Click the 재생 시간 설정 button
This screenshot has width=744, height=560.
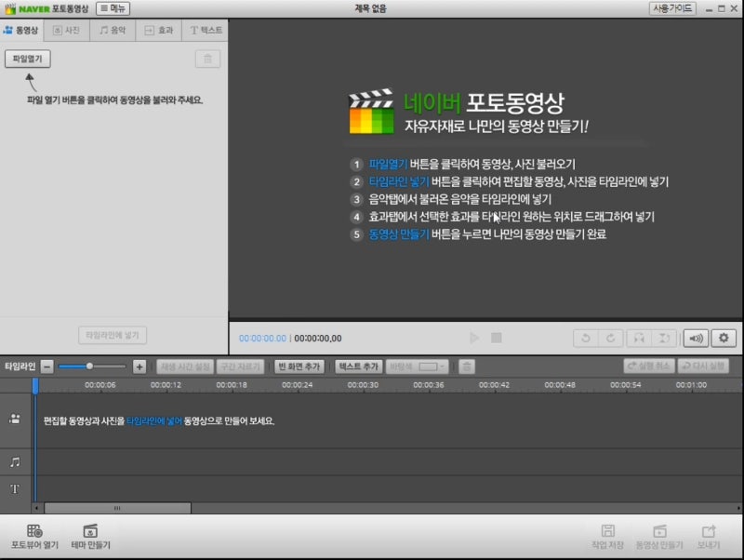coord(185,367)
